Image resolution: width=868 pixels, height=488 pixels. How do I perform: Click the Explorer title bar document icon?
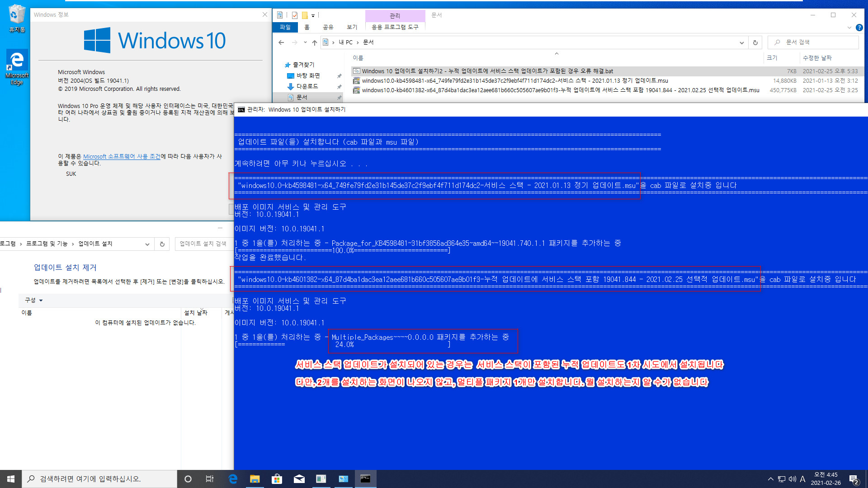280,15
